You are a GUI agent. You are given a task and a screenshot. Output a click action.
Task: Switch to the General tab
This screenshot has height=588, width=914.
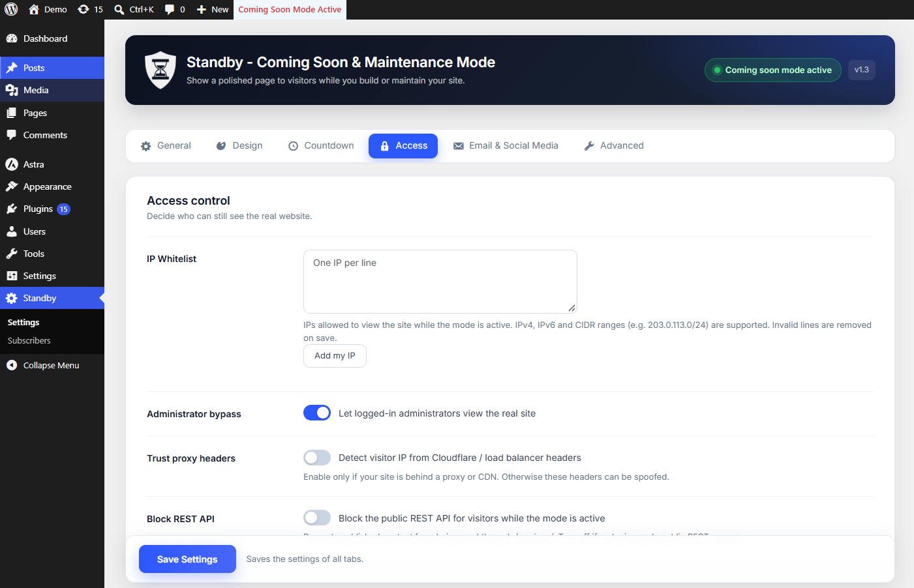point(166,145)
